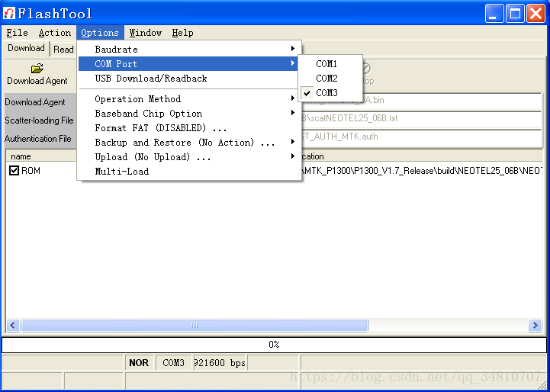The image size is (550, 392).
Task: Select Format FAT (DISABLED) entry
Action: click(x=189, y=128)
